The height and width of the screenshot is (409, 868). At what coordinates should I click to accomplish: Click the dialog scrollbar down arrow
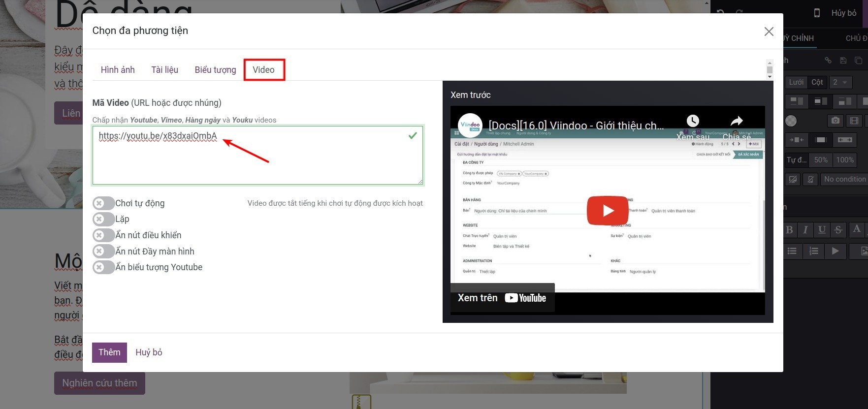(x=770, y=76)
